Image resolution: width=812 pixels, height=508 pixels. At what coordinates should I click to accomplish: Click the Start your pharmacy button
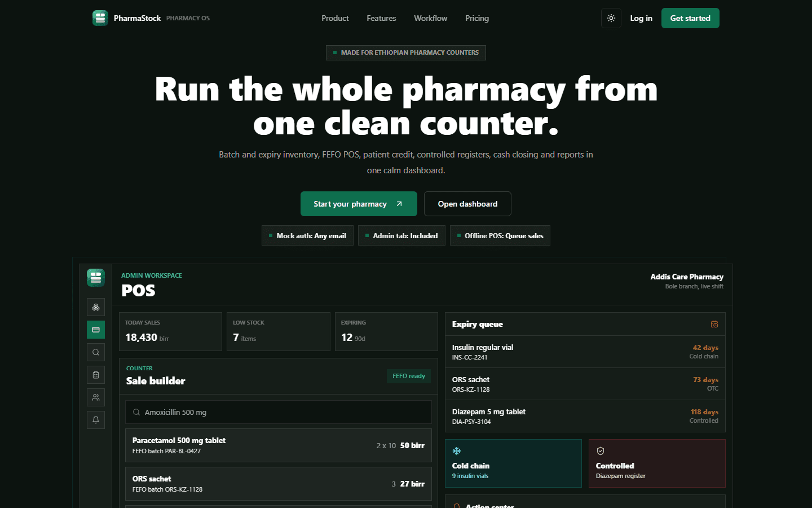click(359, 204)
